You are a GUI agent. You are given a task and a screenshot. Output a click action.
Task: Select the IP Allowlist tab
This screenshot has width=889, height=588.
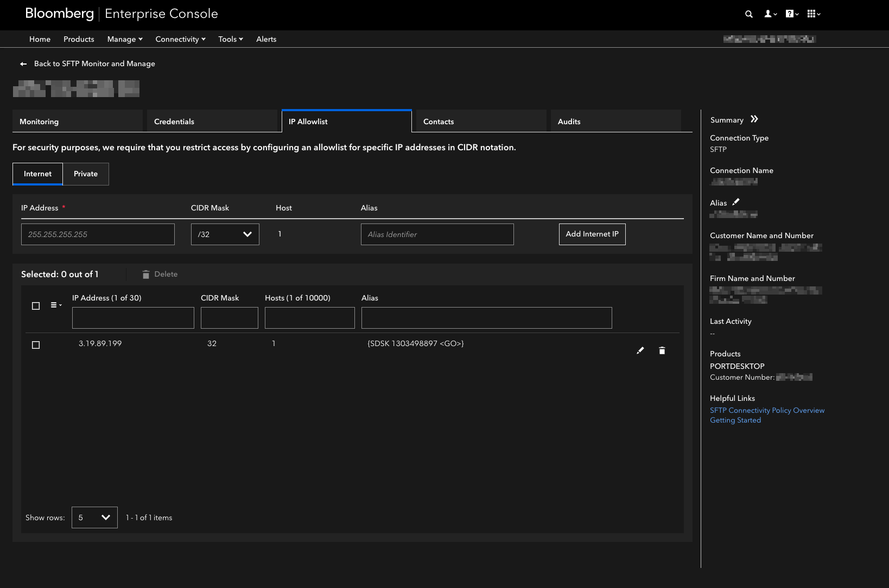tap(347, 121)
